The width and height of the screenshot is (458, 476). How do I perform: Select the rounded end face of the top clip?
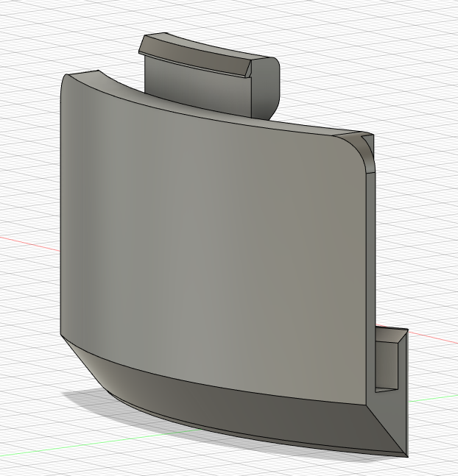pos(264,88)
